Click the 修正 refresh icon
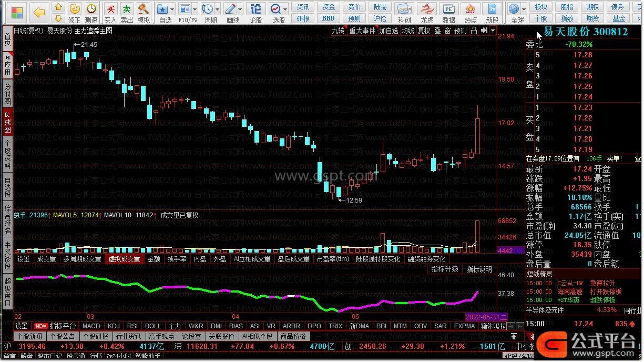 (x=75, y=8)
